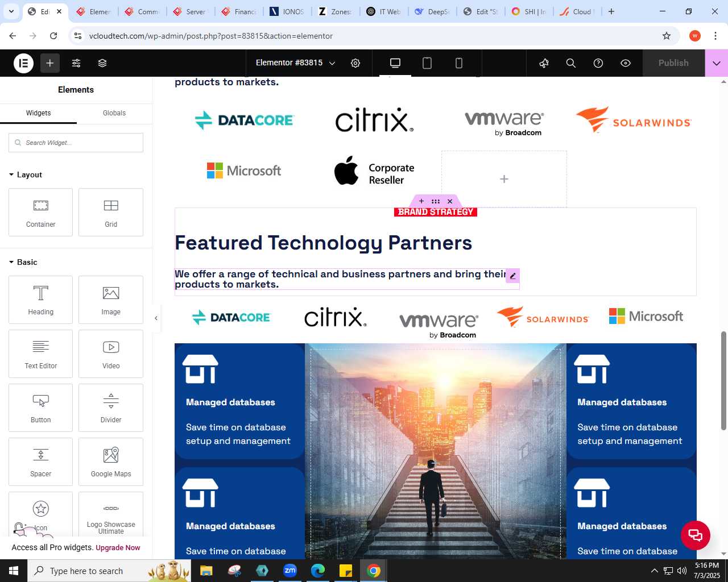Collapse the Elements panel with side arrow

(156, 318)
